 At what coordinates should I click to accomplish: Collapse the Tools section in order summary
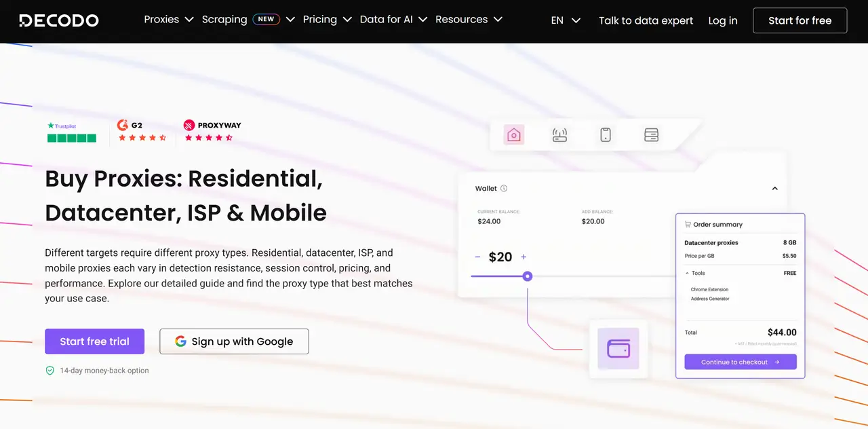click(x=687, y=273)
